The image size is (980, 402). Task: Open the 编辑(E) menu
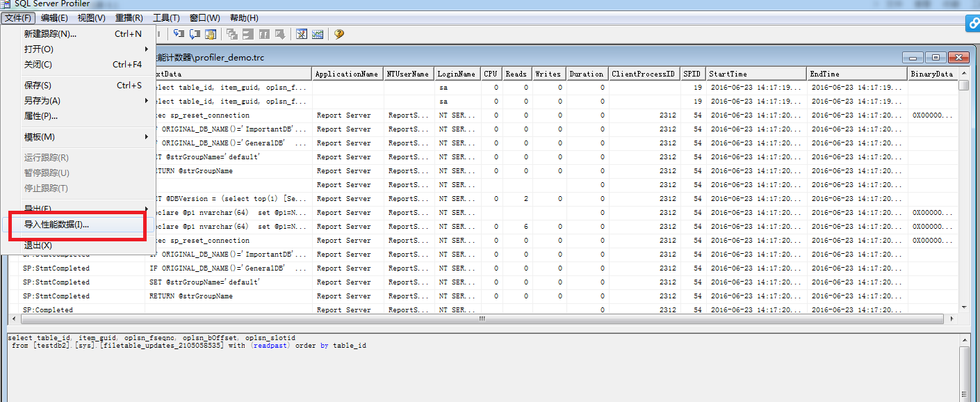[x=54, y=18]
